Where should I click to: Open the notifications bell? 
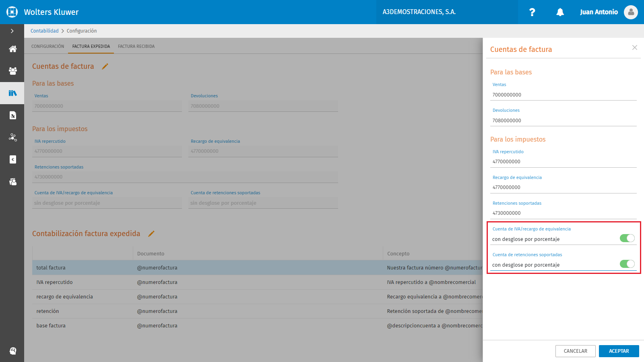click(x=560, y=12)
